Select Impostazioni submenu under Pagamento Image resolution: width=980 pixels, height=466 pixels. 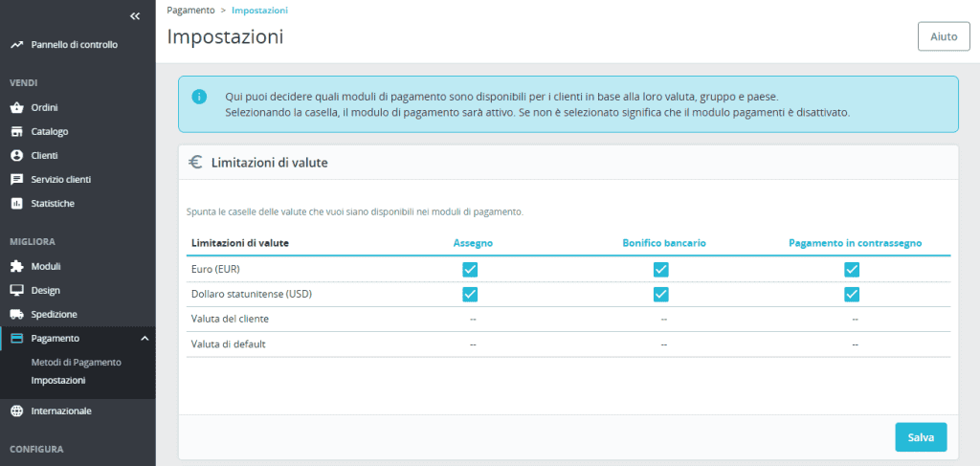tap(58, 380)
